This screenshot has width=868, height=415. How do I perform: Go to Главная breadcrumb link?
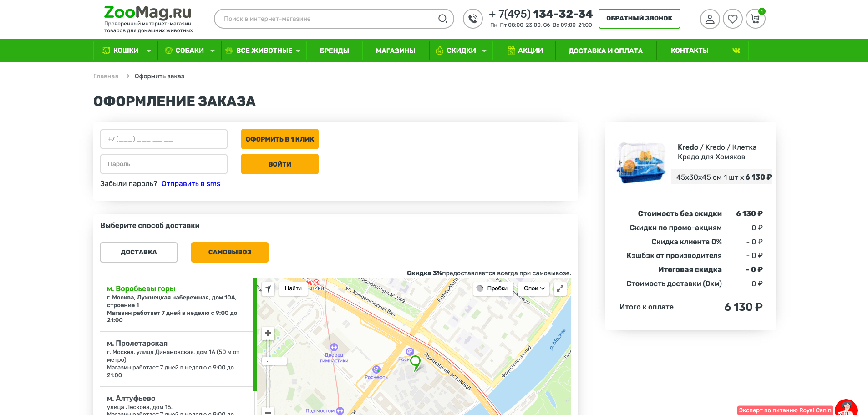tap(106, 76)
